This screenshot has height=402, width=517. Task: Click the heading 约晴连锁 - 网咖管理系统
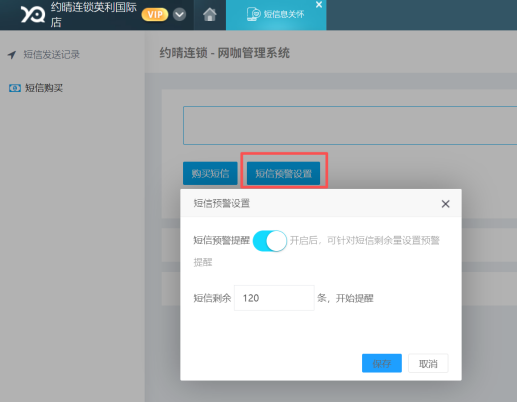pyautogui.click(x=225, y=53)
